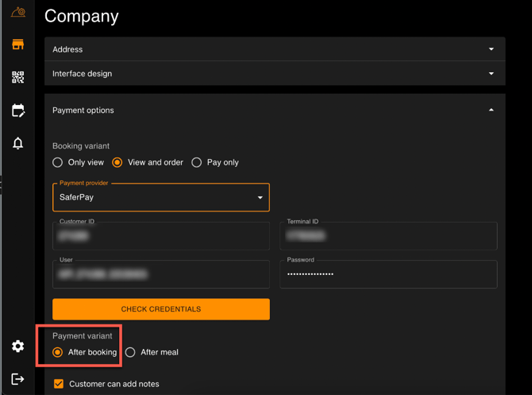The height and width of the screenshot is (395, 532).
Task: Open notifications via the bell icon
Action: (17, 143)
